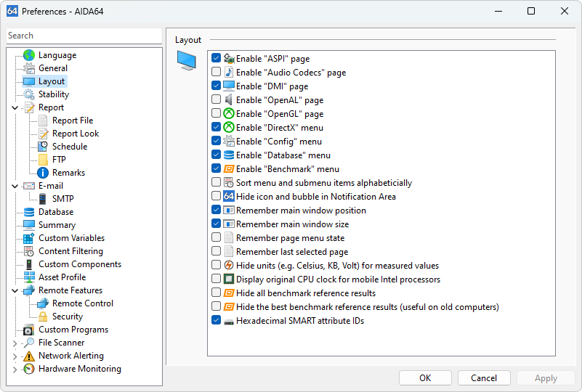This screenshot has width=582, height=392.
Task: Select Remote Features tree item
Action: [x=70, y=290]
